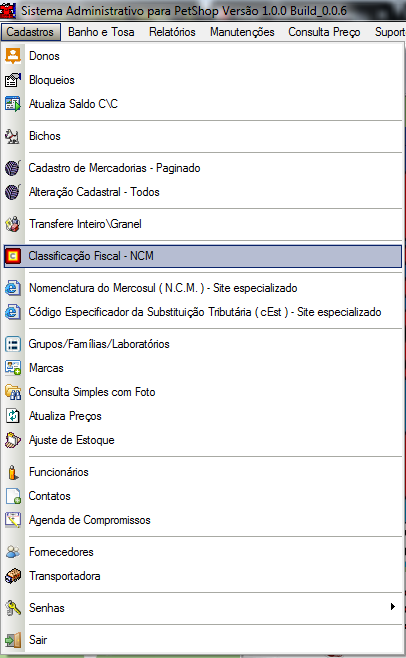
Task: Click the Atualiza Saldo C\C icon
Action: (13, 104)
